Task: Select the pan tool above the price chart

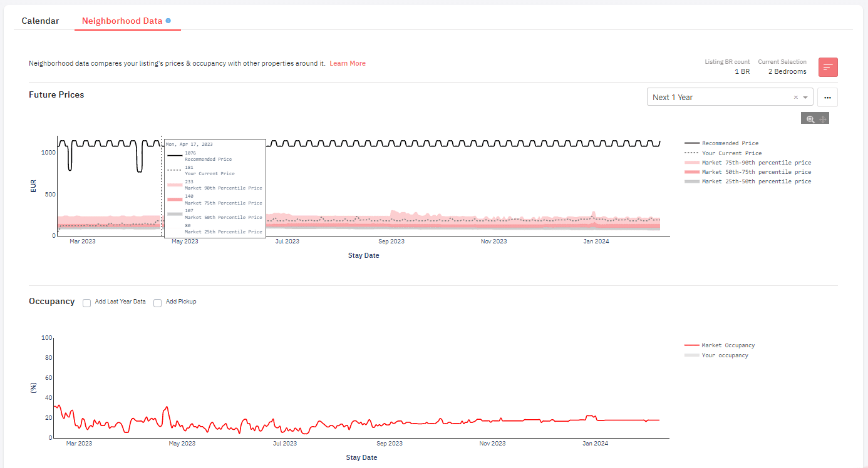Action: [822, 118]
